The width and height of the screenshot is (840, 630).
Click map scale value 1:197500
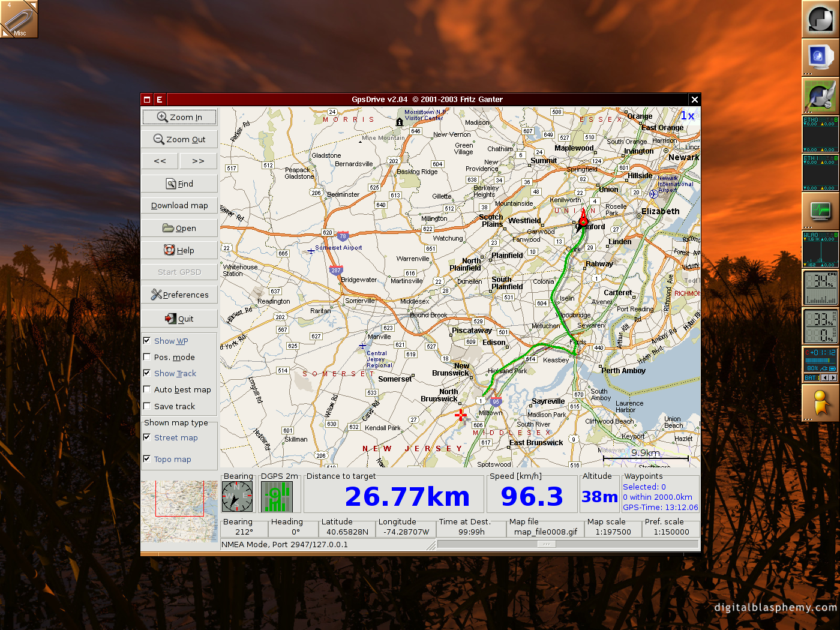[613, 532]
